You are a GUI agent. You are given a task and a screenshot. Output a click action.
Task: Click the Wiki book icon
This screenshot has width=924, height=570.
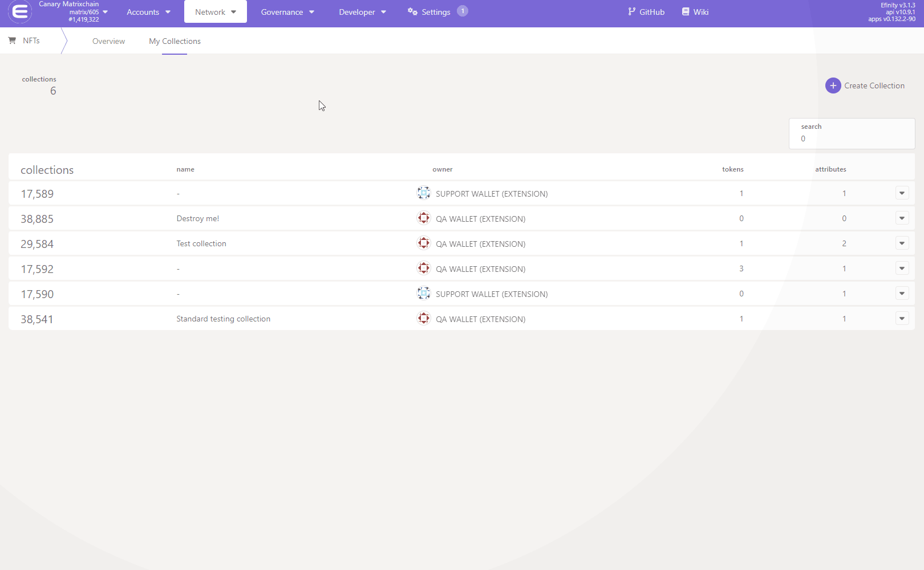[686, 11]
